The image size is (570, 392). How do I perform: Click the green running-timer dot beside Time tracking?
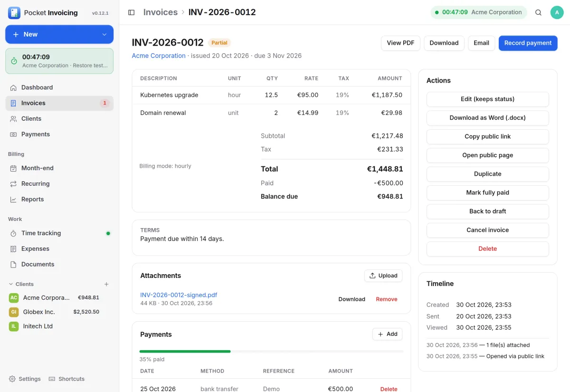108,233
